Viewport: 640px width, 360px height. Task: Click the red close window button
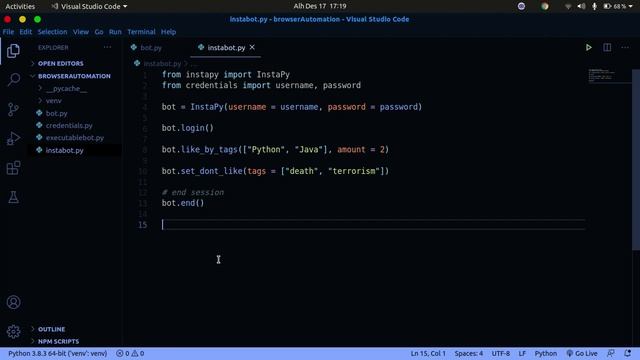(7, 19)
